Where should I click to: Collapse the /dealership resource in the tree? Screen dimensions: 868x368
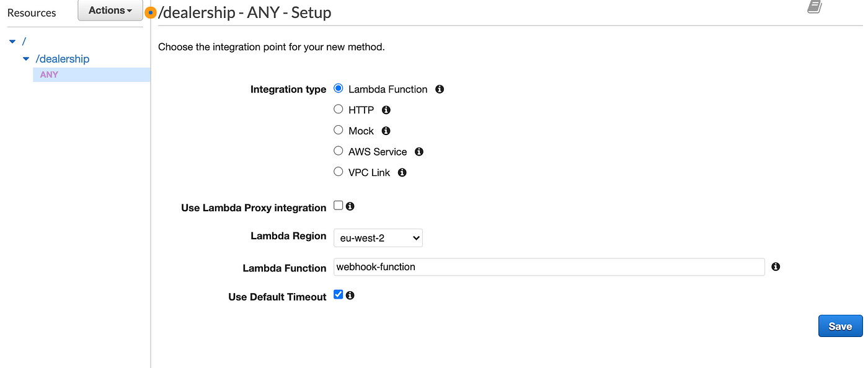pos(25,59)
